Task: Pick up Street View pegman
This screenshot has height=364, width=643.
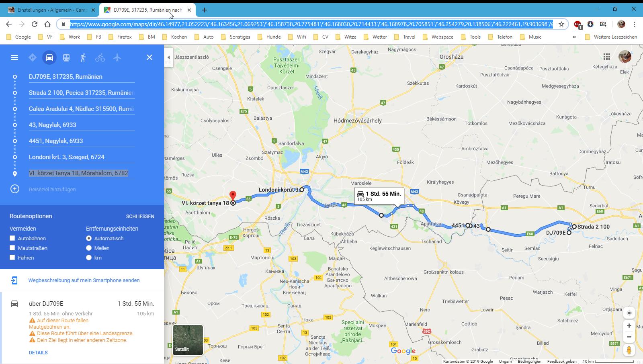Action: [629, 350]
